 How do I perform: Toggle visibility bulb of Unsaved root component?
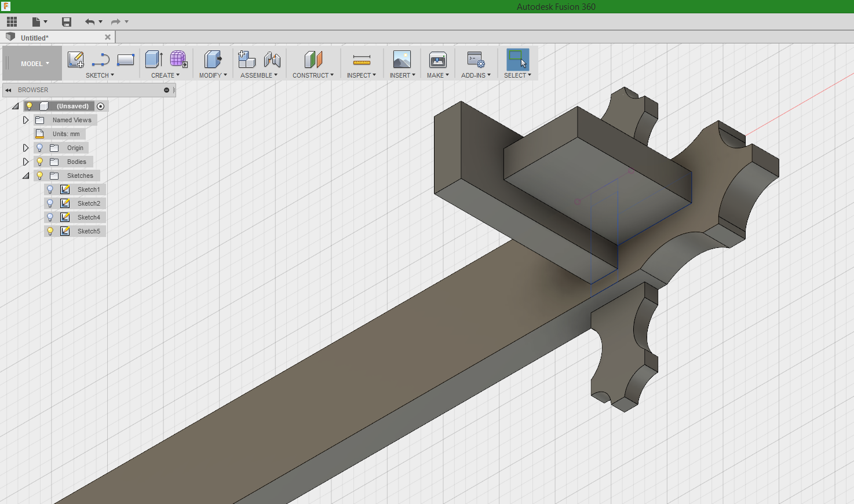coord(29,106)
